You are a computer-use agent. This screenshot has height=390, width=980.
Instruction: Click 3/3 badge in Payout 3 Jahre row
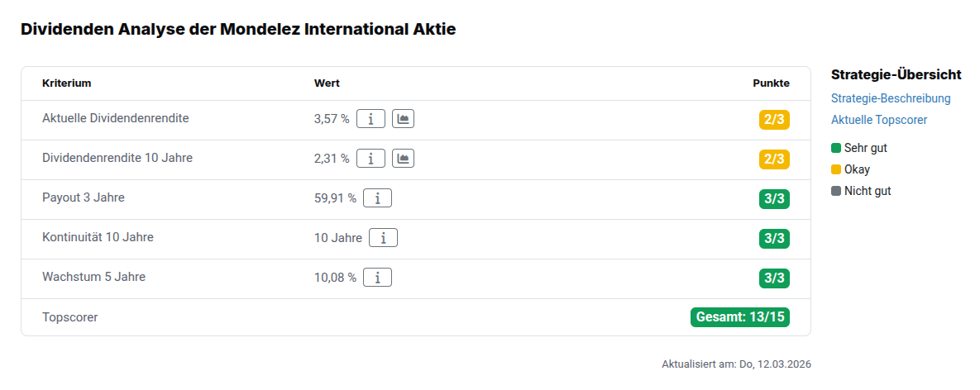coord(774,198)
